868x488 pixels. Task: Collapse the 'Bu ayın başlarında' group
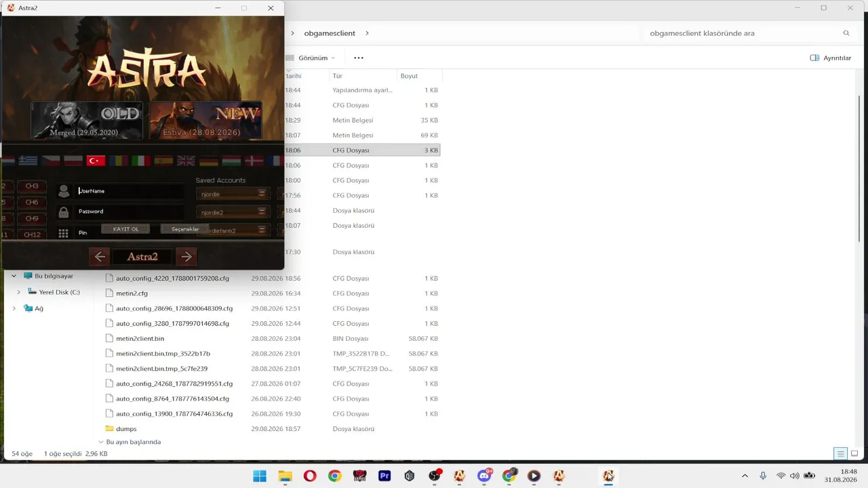click(101, 442)
